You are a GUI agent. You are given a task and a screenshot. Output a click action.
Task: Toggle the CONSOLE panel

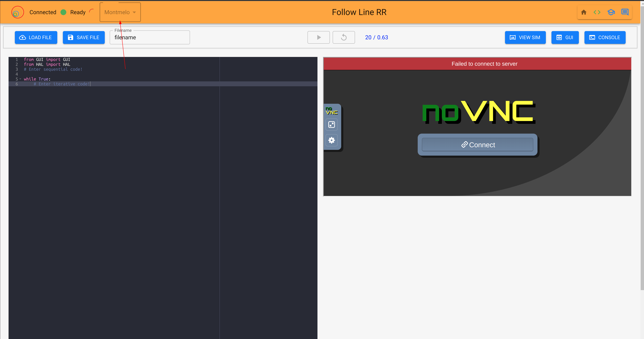pos(605,37)
